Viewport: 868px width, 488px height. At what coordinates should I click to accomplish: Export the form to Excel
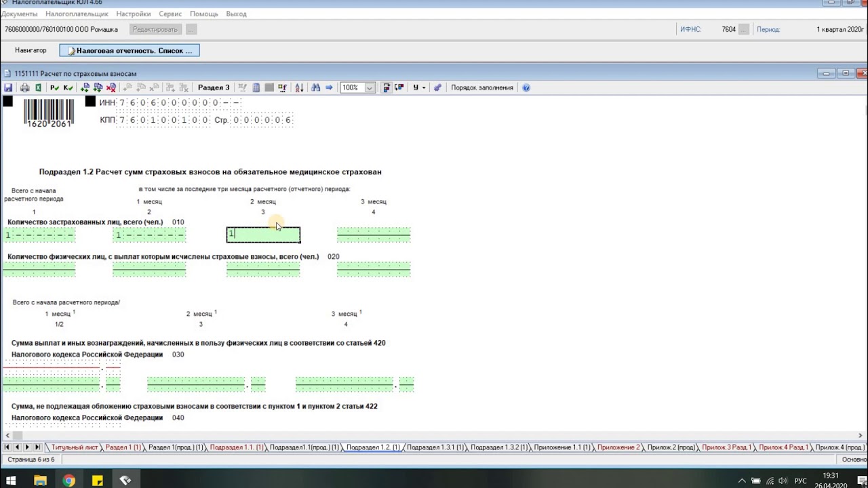(x=39, y=87)
